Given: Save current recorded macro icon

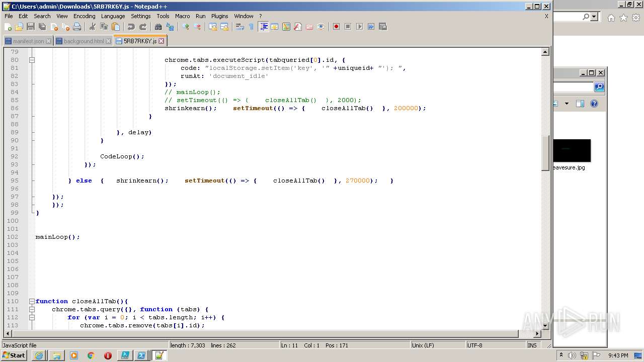Looking at the screenshot, I should [382, 27].
